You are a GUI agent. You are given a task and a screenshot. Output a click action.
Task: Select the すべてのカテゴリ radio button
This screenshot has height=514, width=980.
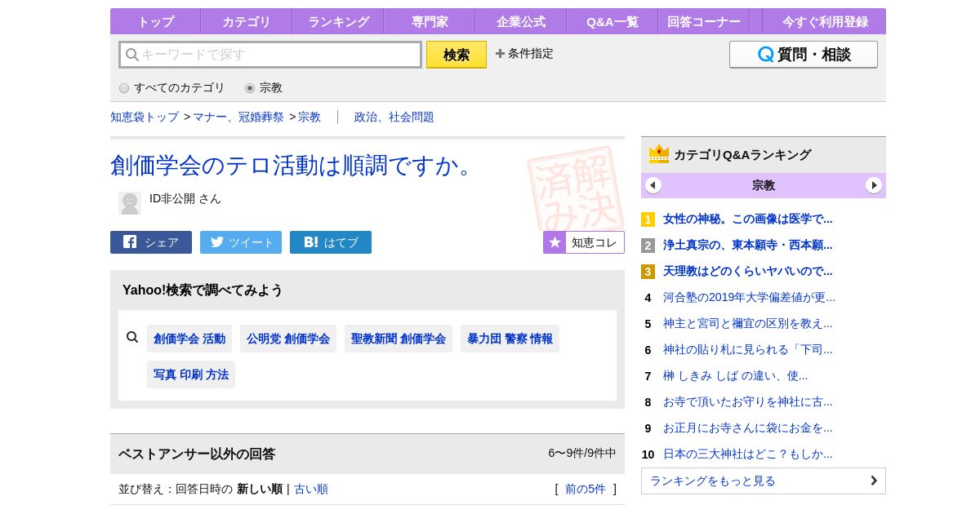(x=124, y=88)
